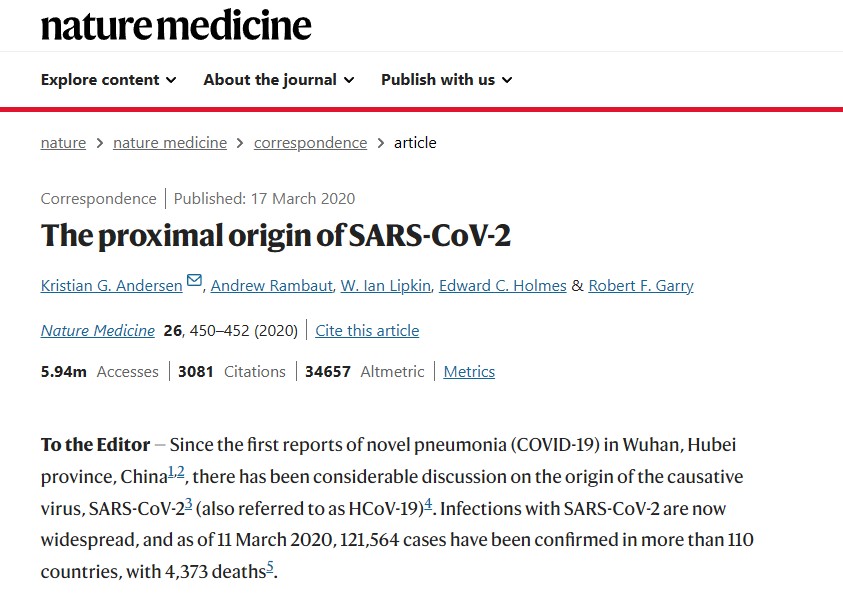Jump to reference 3 citation
This screenshot has height=609, width=843.
pos(188,504)
